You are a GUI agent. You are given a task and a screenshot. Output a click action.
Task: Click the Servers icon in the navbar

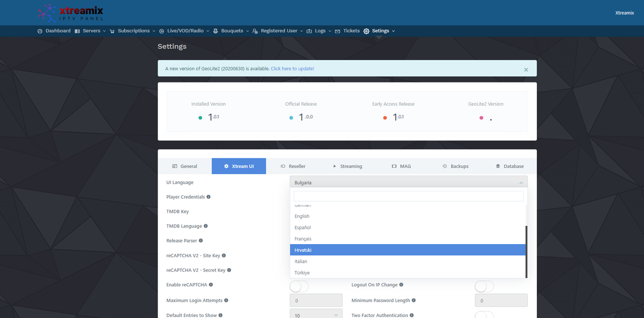point(77,31)
